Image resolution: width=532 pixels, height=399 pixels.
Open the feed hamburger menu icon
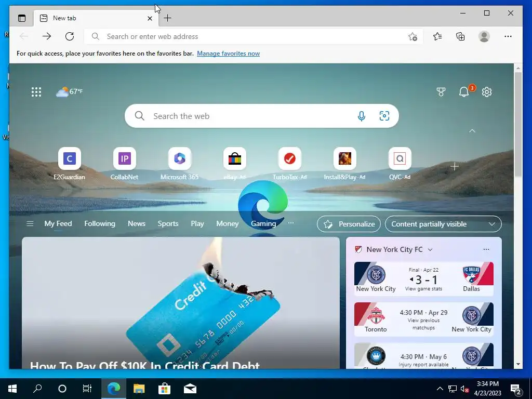30,223
